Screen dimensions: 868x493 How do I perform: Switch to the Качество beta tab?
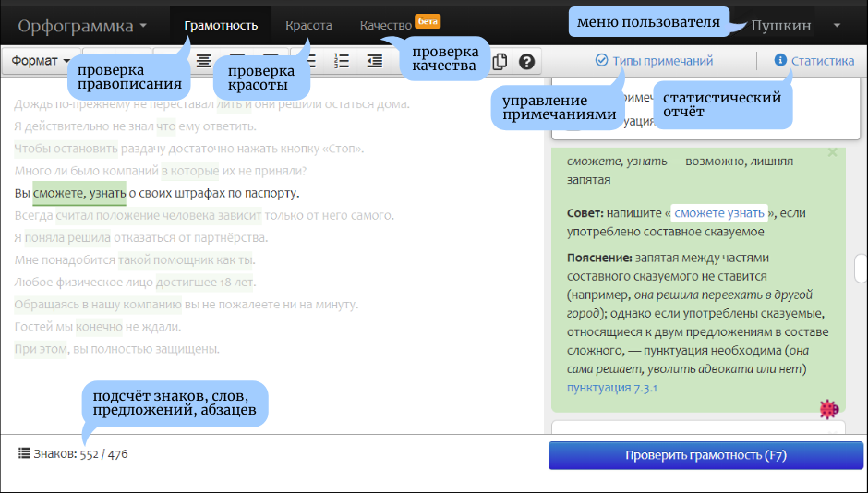[400, 24]
